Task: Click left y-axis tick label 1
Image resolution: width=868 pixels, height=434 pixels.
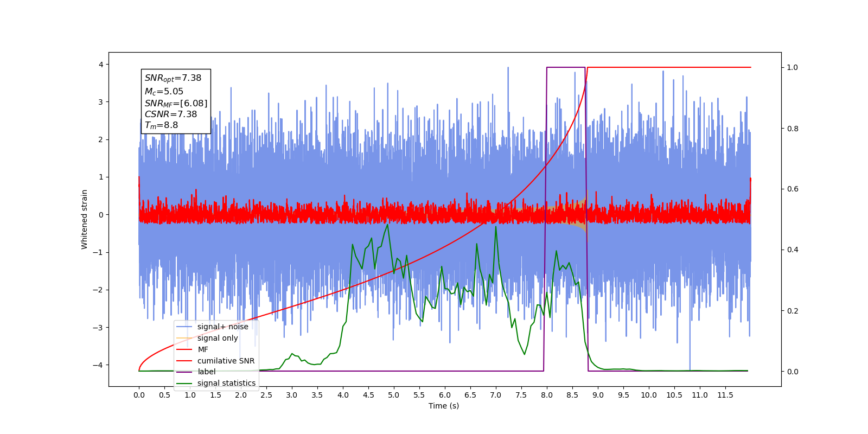Action: [x=101, y=177]
